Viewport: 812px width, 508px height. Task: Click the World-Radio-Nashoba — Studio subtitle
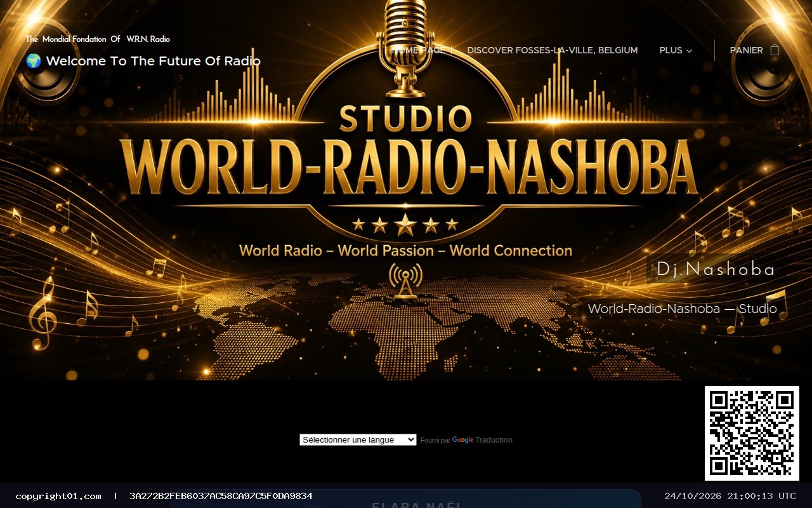click(682, 309)
